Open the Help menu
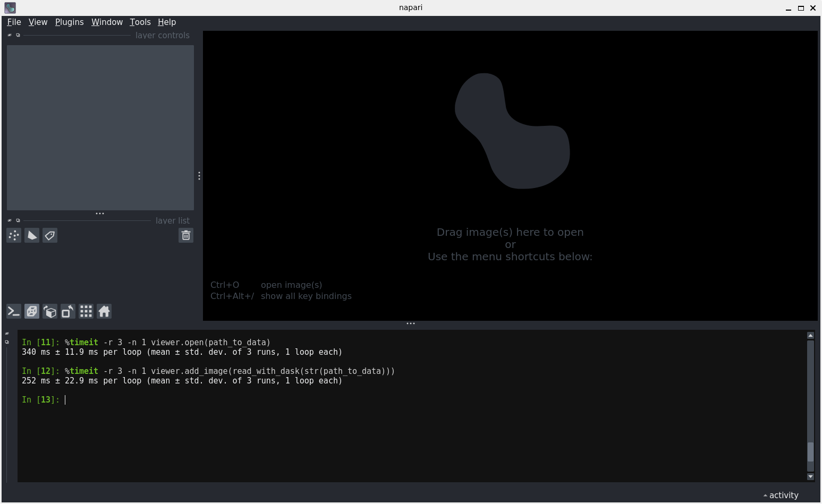The width and height of the screenshot is (822, 504). (167, 22)
